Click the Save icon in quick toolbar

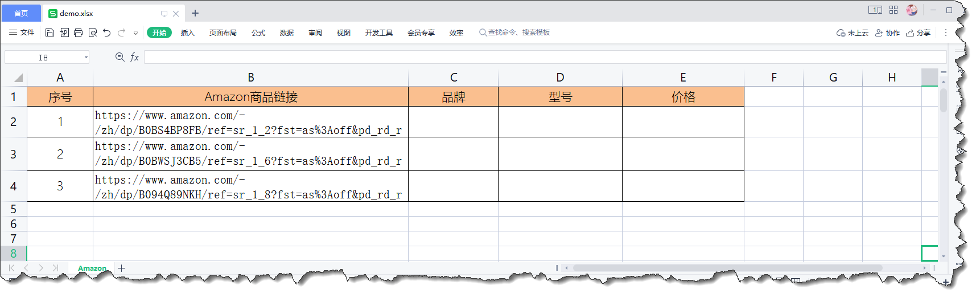point(50,32)
